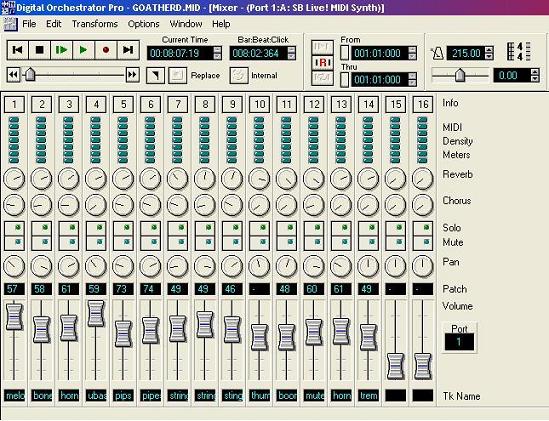Click the play from start button
This screenshot has width=549, height=421.
pos(62,50)
